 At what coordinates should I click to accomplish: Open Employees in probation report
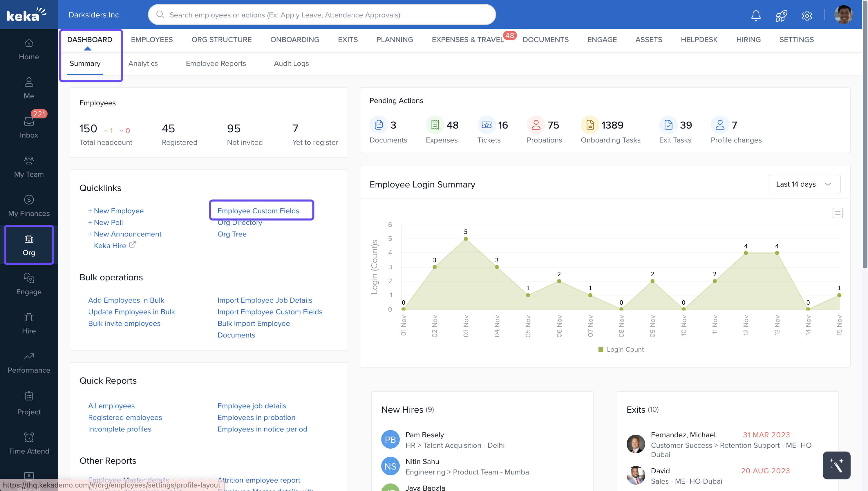coord(256,417)
